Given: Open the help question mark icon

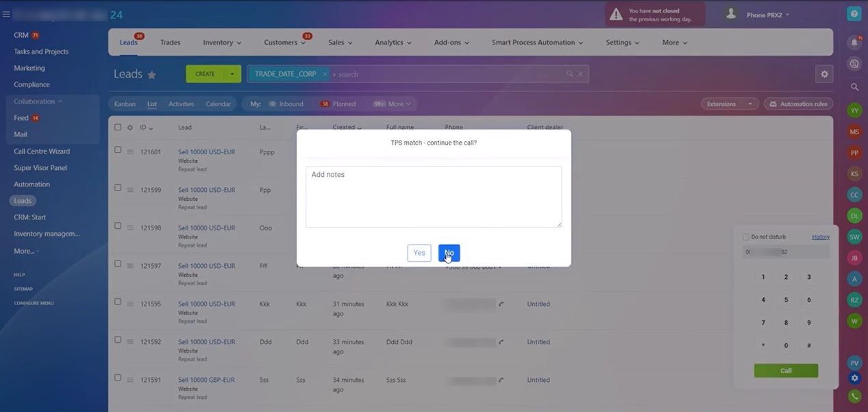Looking at the screenshot, I should 854,14.
